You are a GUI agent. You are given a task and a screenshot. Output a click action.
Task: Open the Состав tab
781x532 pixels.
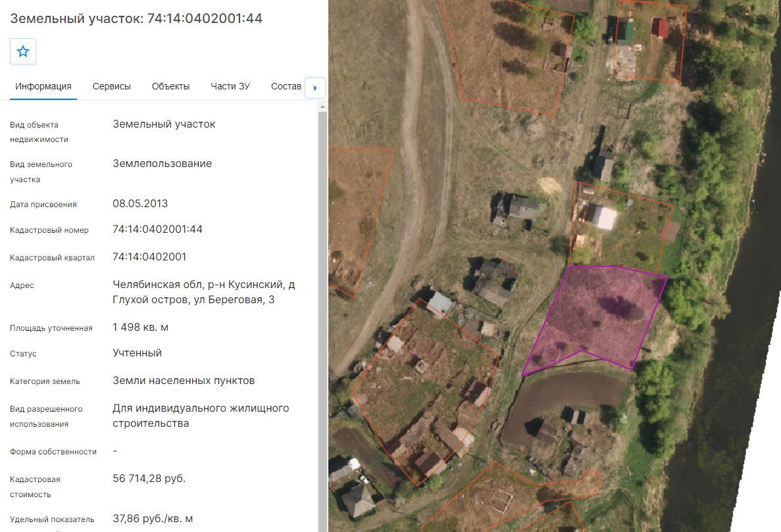tap(286, 86)
